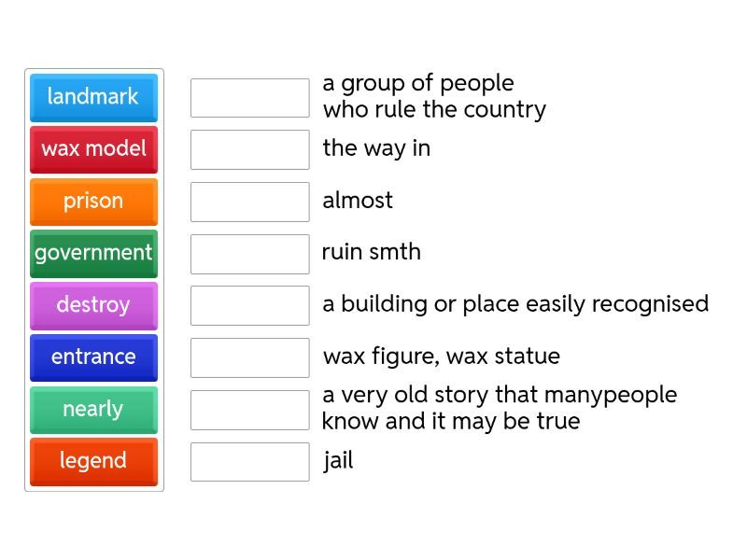Image resolution: width=747 pixels, height=560 pixels.
Task: Choose the answer box for 'ruin smth'
Action: [x=249, y=254]
